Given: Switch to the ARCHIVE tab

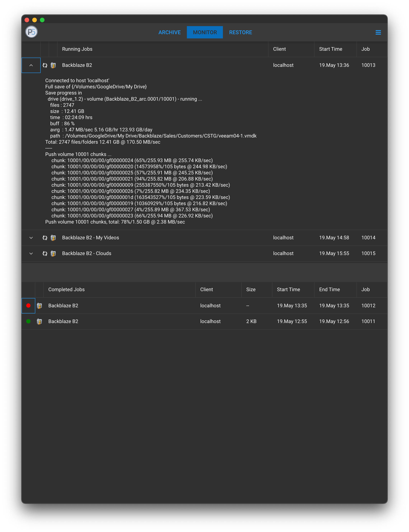Looking at the screenshot, I should pyautogui.click(x=170, y=32).
